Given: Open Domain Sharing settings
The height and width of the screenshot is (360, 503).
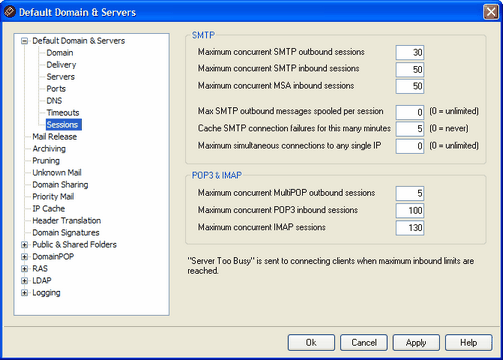Looking at the screenshot, I should pyautogui.click(x=60, y=185).
